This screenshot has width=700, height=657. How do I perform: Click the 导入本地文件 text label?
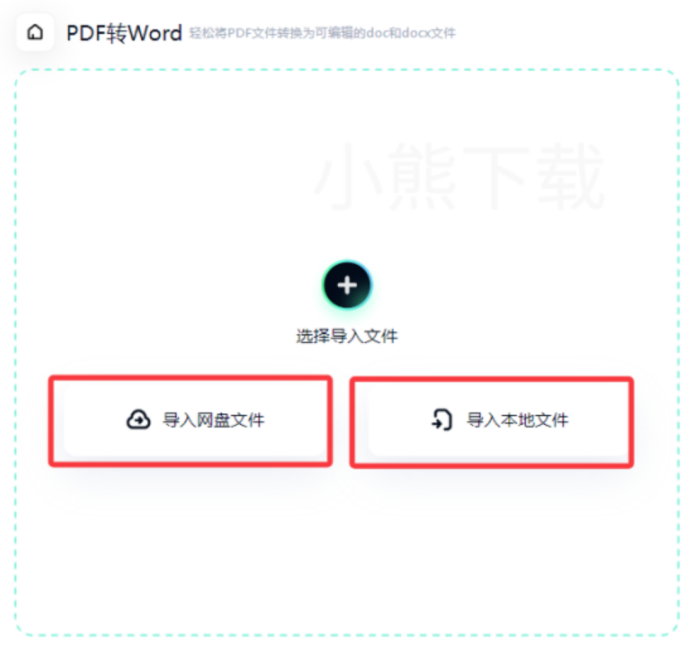517,420
